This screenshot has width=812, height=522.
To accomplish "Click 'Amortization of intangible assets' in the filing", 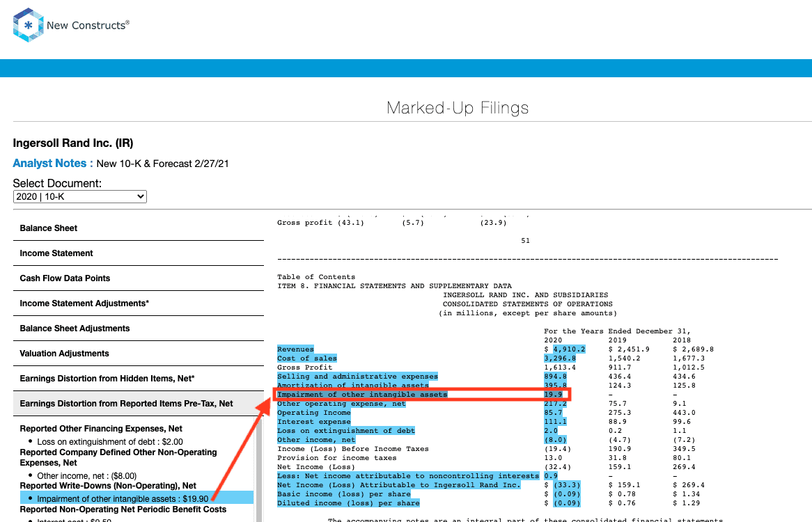I will 352,386.
